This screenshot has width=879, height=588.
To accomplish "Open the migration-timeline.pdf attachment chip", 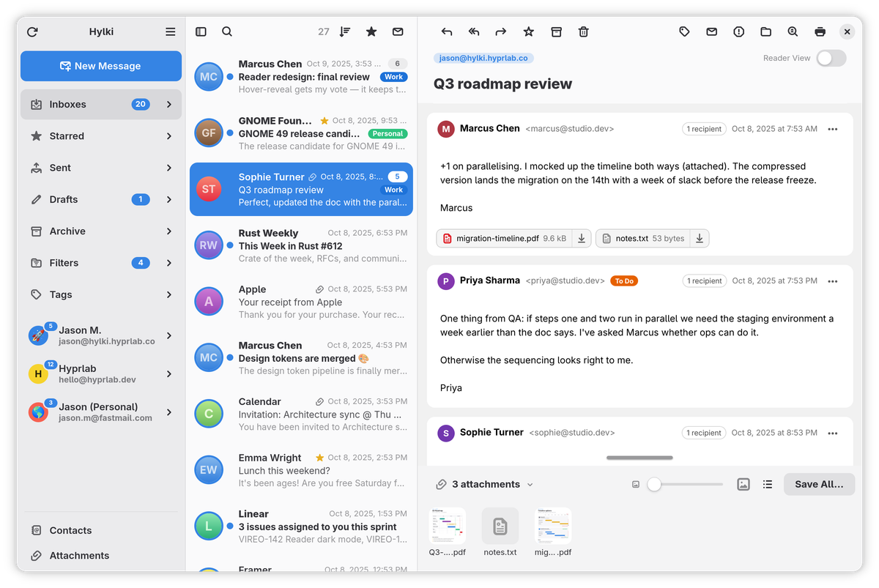I will pyautogui.click(x=504, y=238).
